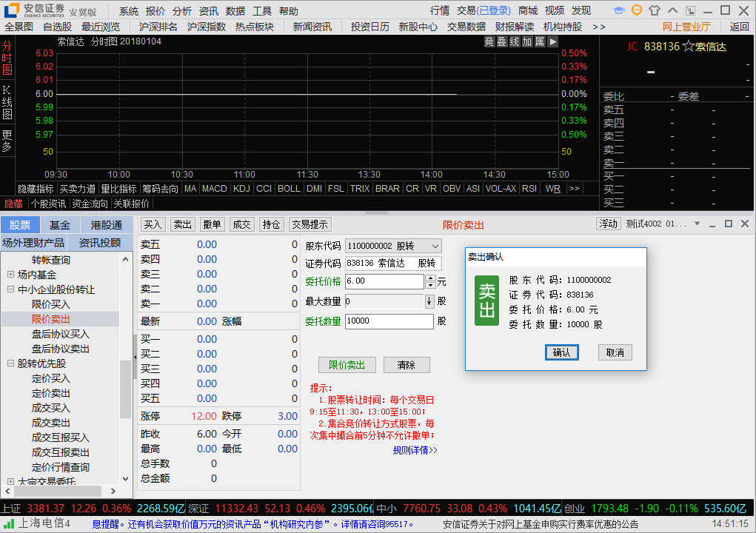Switch to the 港股通 tab

click(107, 225)
